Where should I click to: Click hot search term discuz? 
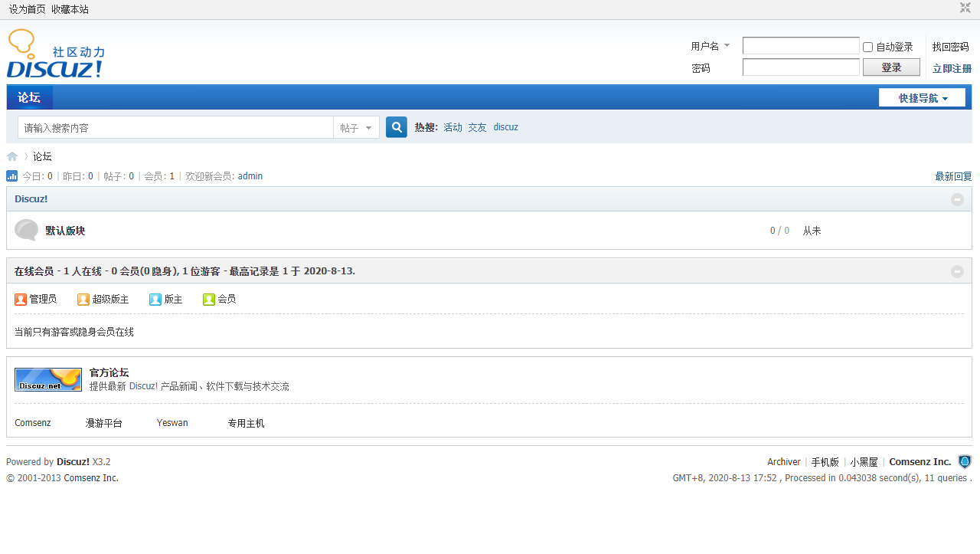[505, 127]
